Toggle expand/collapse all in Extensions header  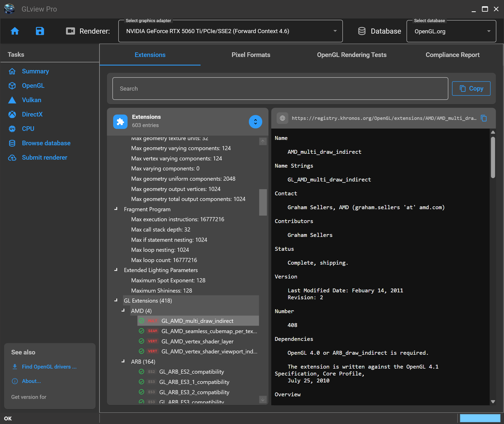[x=256, y=121]
